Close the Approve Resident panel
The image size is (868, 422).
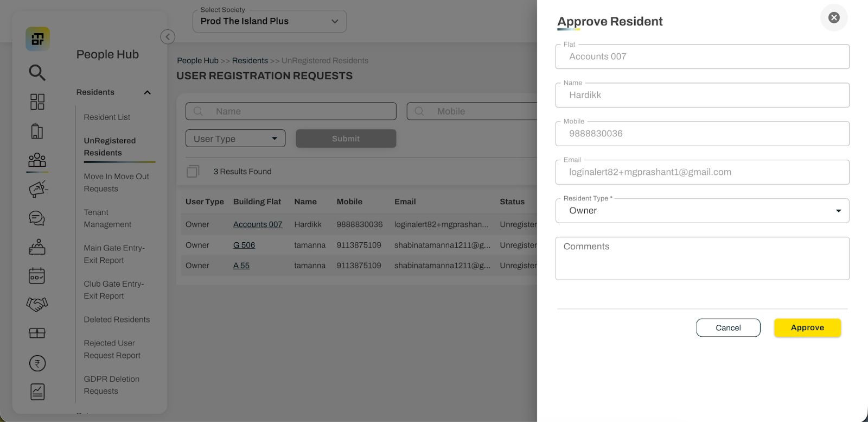pyautogui.click(x=834, y=17)
